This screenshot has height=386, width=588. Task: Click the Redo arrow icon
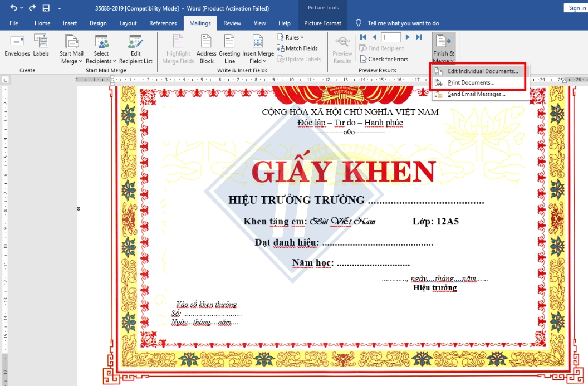pyautogui.click(x=32, y=8)
